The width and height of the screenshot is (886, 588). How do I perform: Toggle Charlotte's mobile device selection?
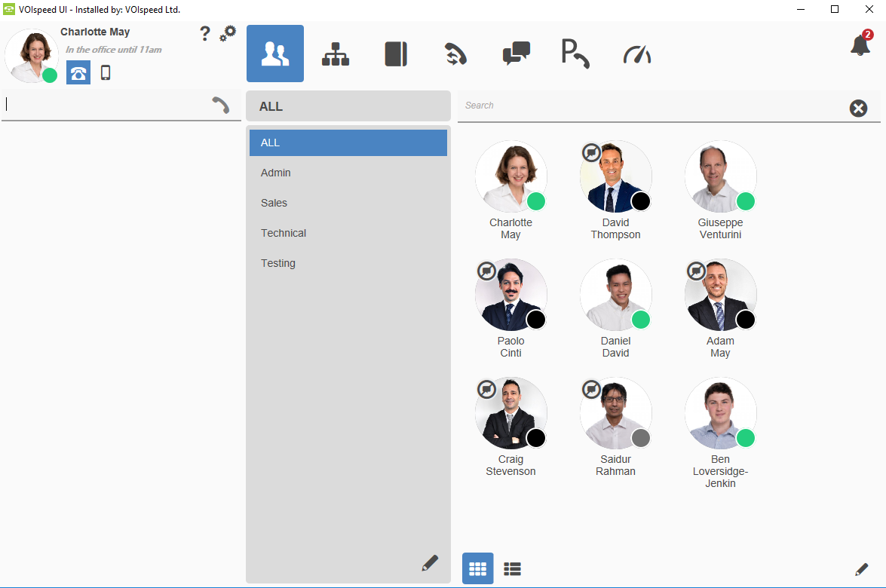click(x=106, y=72)
